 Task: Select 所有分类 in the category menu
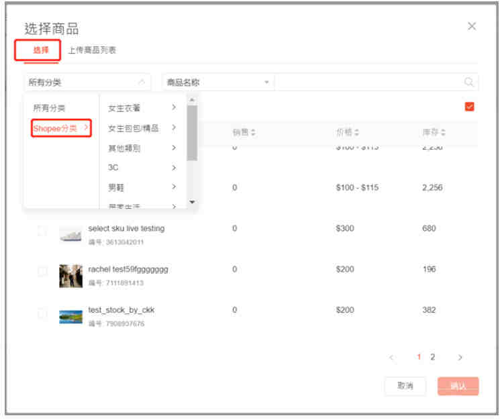coord(49,108)
